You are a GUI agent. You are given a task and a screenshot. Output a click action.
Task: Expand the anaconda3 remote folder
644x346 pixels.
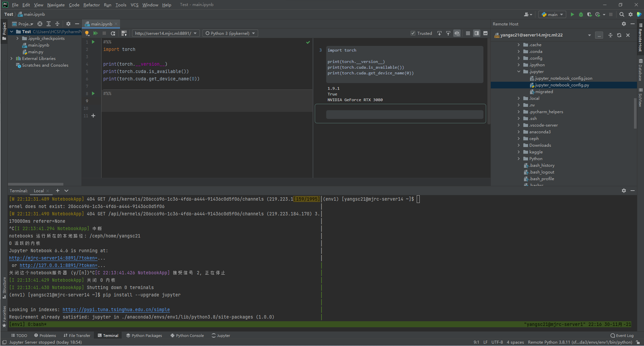(519, 132)
